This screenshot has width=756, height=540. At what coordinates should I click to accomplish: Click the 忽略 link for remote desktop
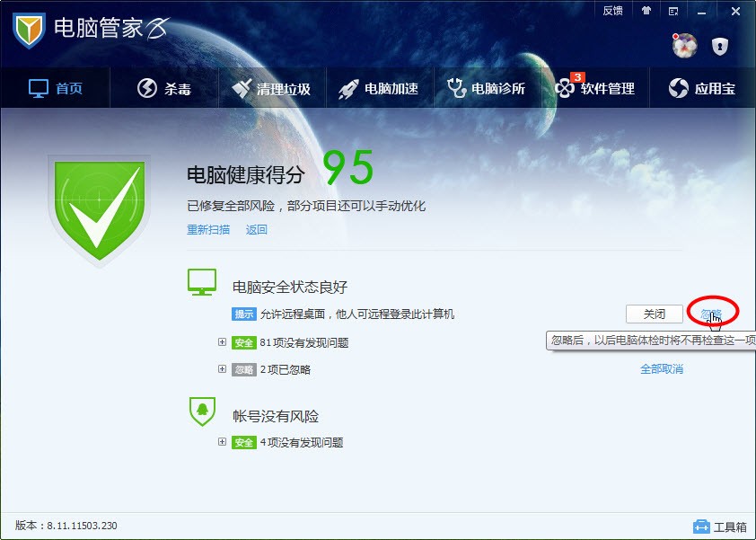pyautogui.click(x=711, y=314)
